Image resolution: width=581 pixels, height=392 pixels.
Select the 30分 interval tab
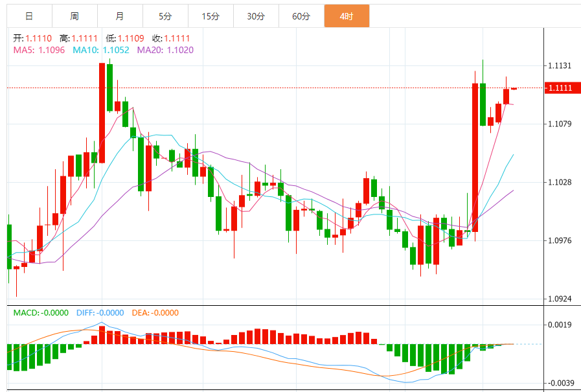(256, 16)
